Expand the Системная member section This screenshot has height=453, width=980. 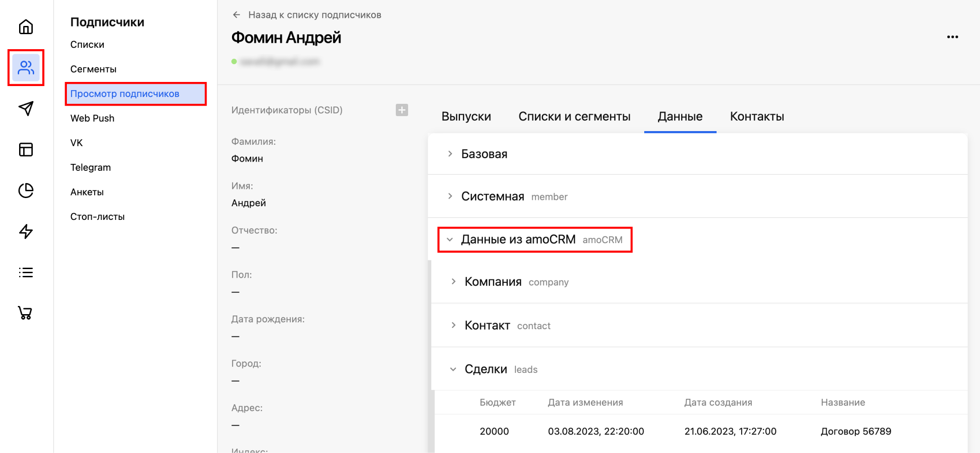point(492,196)
